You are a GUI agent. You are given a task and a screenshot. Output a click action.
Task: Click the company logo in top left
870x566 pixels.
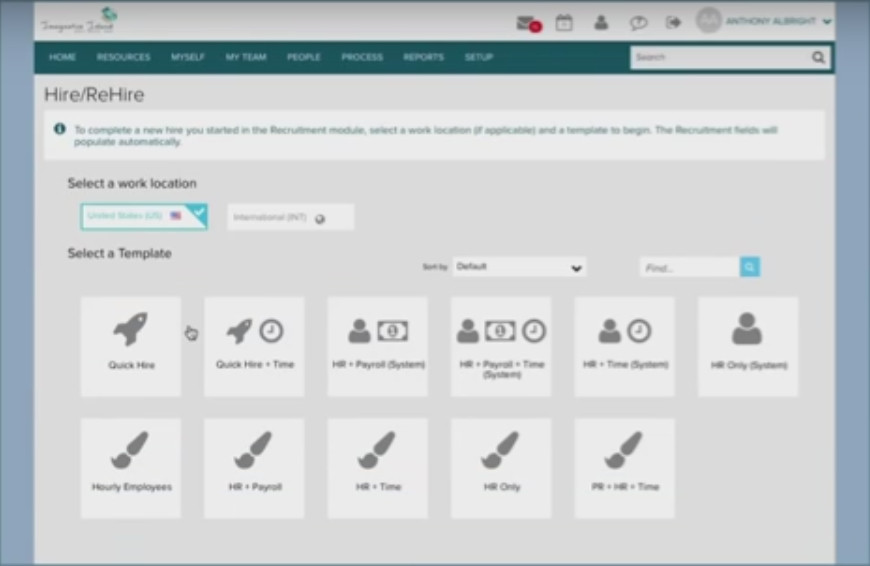pyautogui.click(x=79, y=21)
